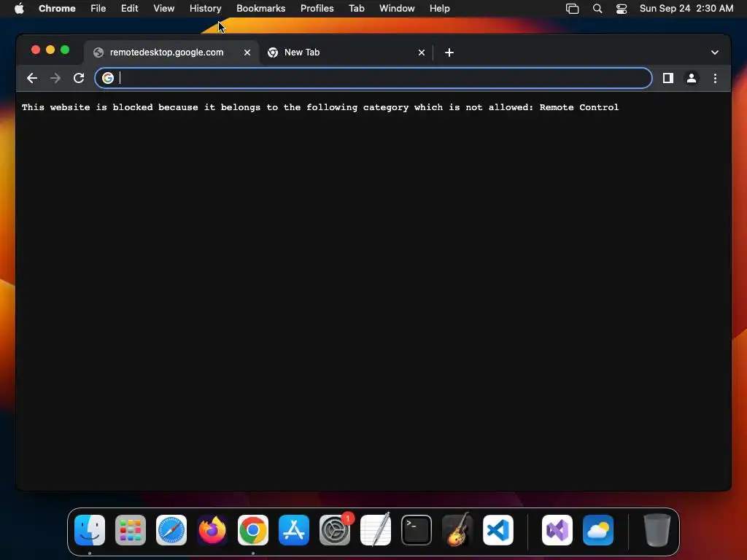Focus the Chrome address bar
Screen dimensions: 747x560
tap(373, 78)
